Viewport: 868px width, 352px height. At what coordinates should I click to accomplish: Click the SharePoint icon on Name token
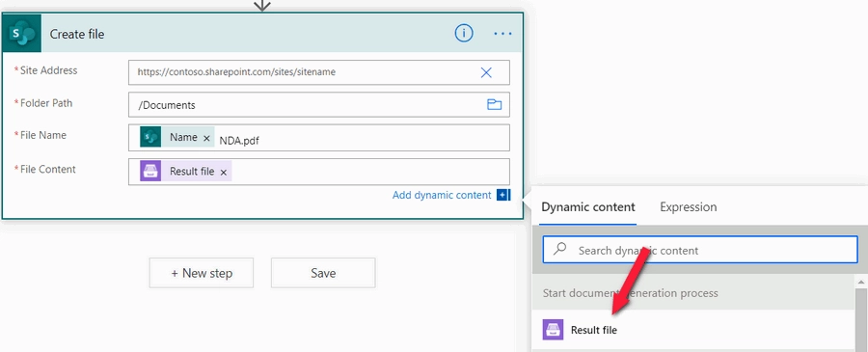tap(150, 137)
